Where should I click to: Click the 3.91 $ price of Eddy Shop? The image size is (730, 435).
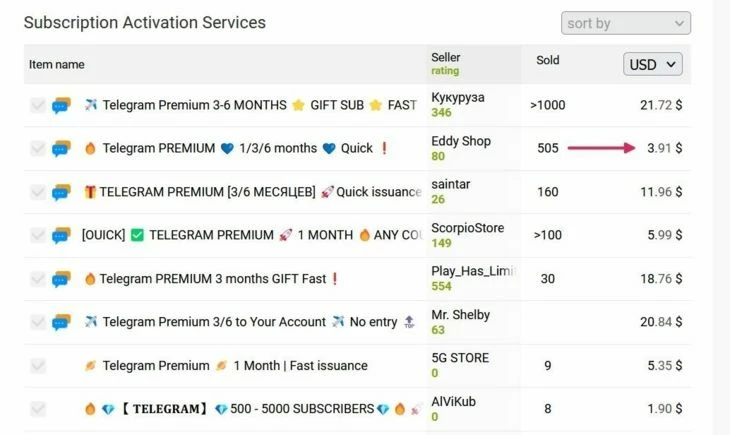coord(664,148)
